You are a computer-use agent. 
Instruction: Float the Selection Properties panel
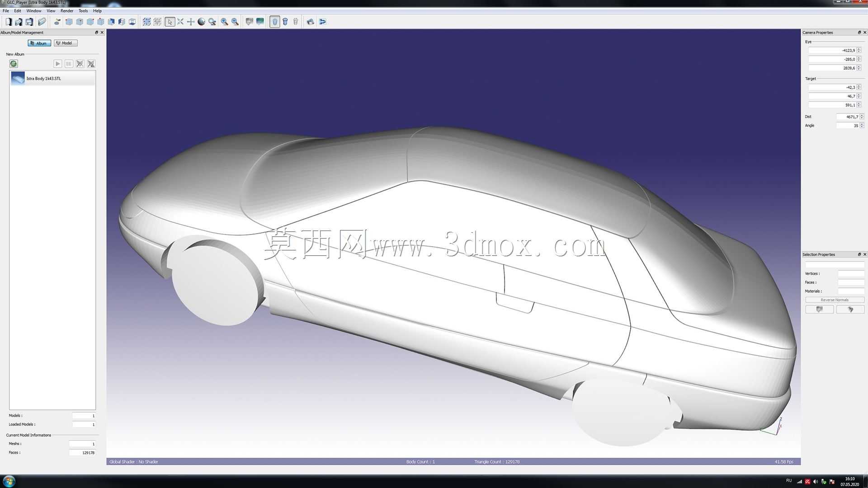pos(859,254)
